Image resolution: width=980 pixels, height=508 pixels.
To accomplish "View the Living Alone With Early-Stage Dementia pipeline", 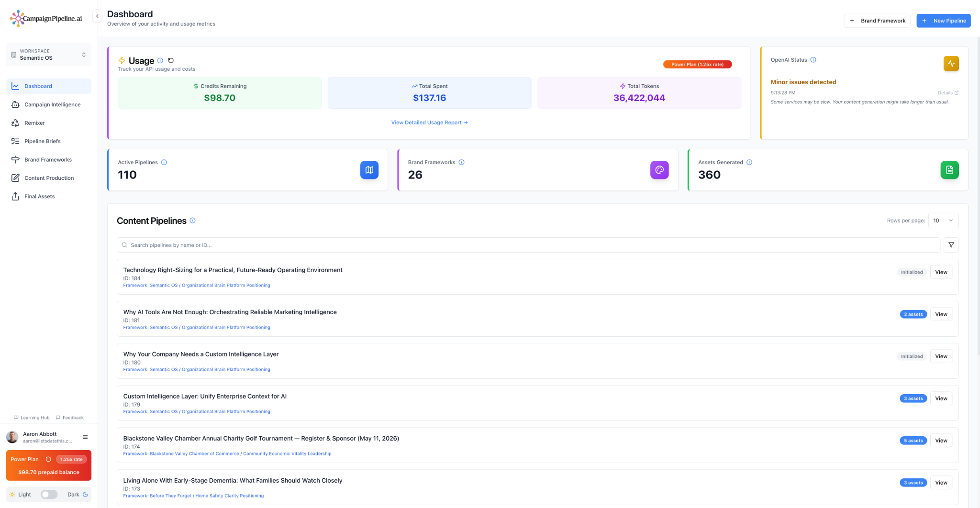I will click(x=941, y=483).
